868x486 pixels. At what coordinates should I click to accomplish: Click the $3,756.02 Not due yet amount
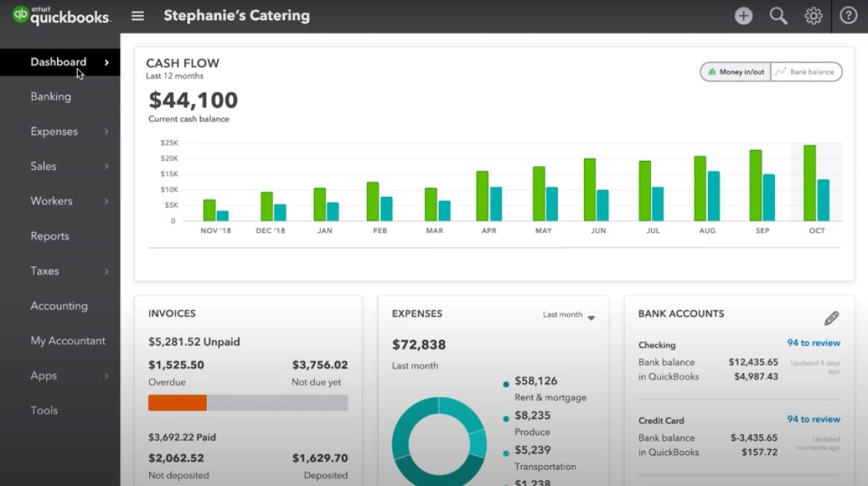click(320, 365)
